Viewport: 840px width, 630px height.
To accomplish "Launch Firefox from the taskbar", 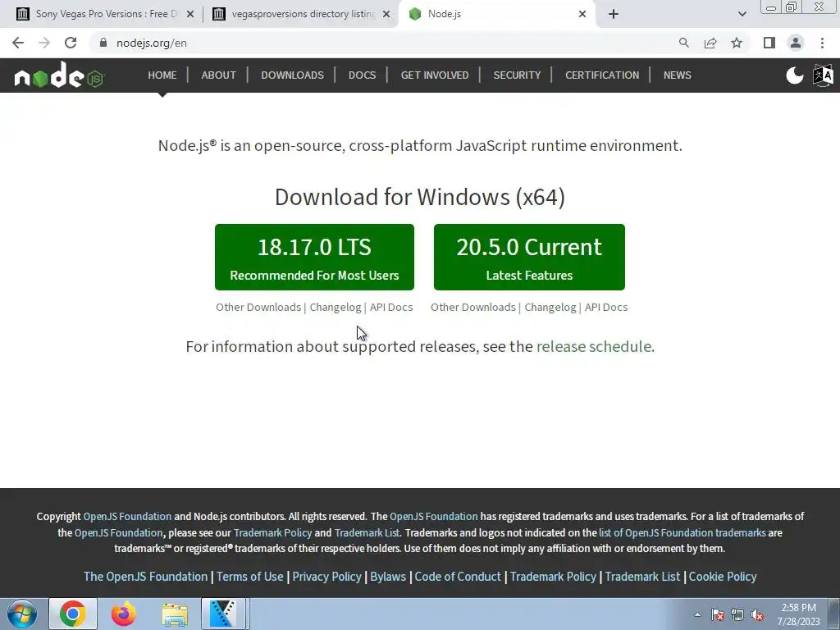I will [x=123, y=614].
